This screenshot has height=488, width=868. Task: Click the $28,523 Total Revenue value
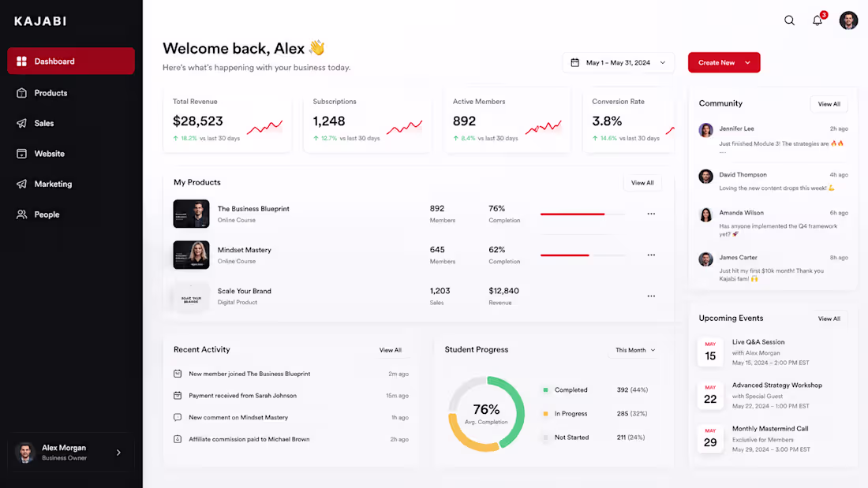[x=197, y=121]
